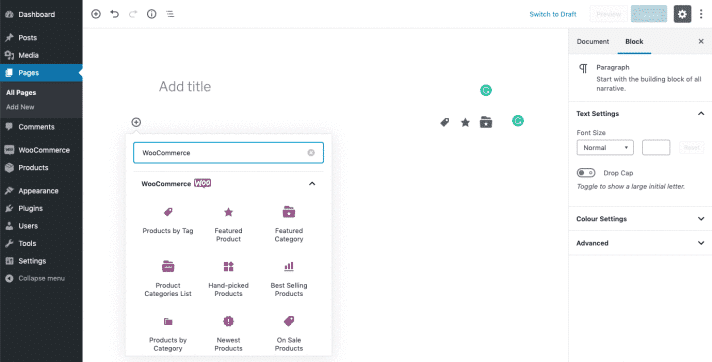Toggle the Drop Cap switch
Screen dimensions: 712x362
[586, 173]
